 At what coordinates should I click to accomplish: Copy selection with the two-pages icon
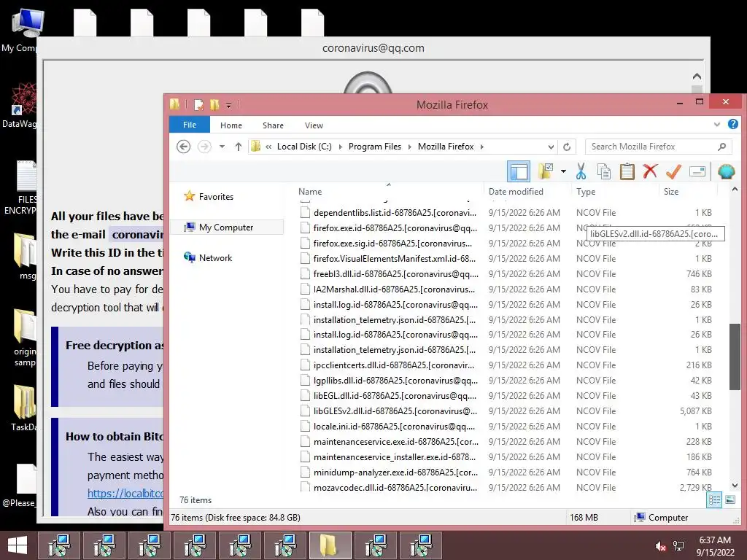click(603, 171)
